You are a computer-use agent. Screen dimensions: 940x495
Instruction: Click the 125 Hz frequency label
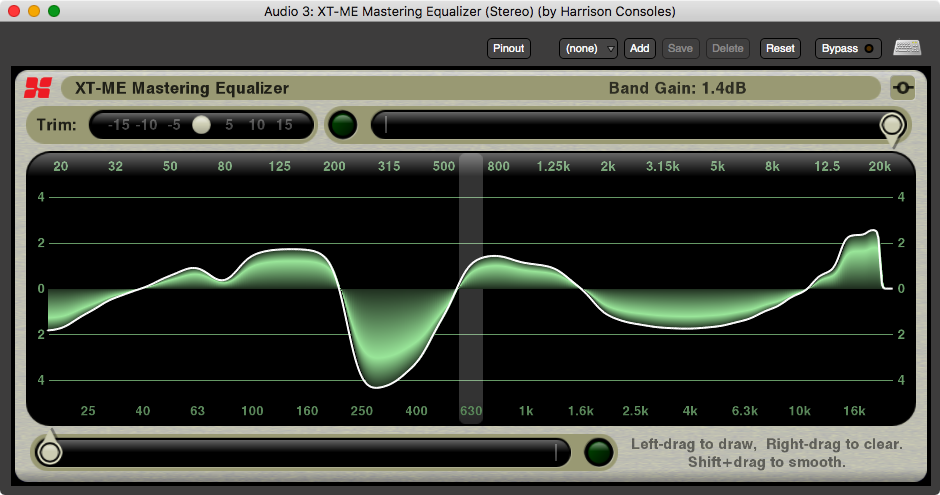pos(279,167)
